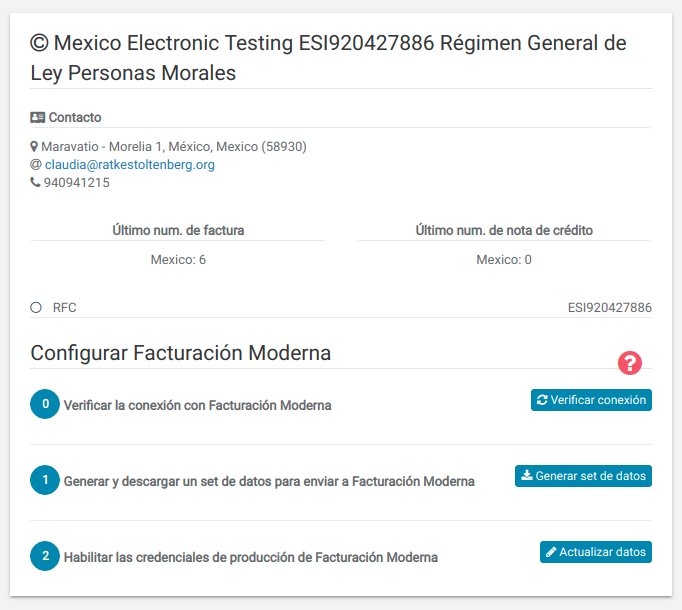Click the contact card icon beside Contacto
This screenshot has width=682, height=610.
click(x=37, y=117)
